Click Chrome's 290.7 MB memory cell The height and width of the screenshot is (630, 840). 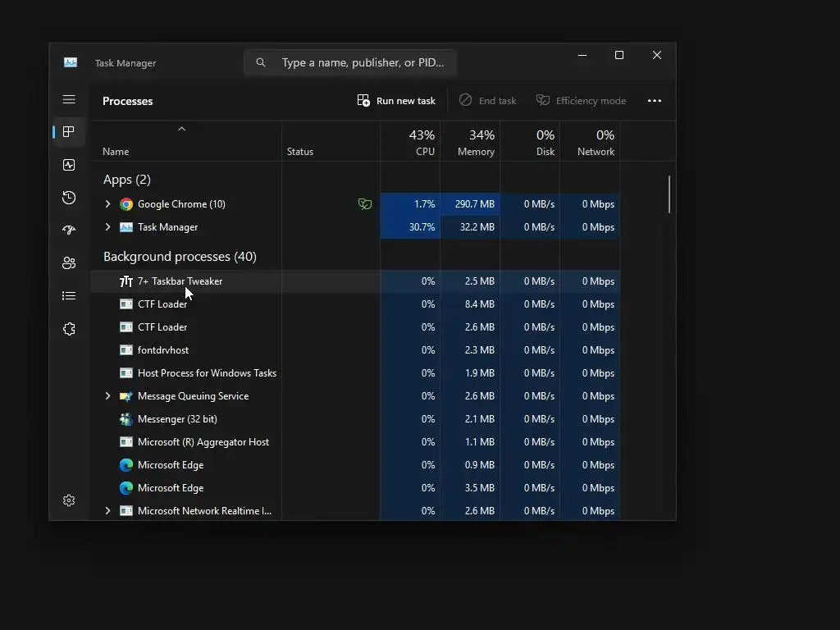[470, 204]
